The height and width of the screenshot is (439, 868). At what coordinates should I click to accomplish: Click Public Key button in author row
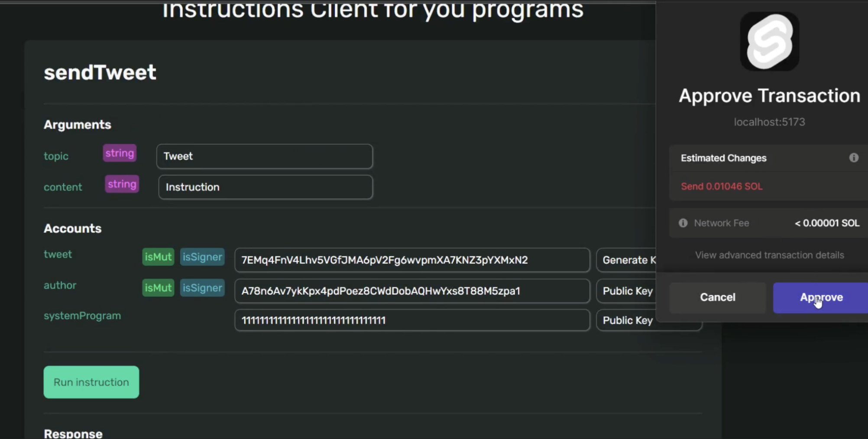point(626,291)
